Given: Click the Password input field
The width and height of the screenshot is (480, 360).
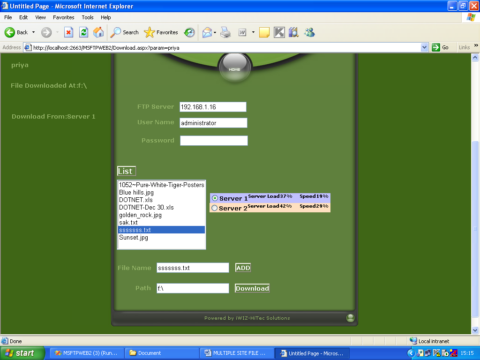Looking at the screenshot, I should (x=214, y=141).
